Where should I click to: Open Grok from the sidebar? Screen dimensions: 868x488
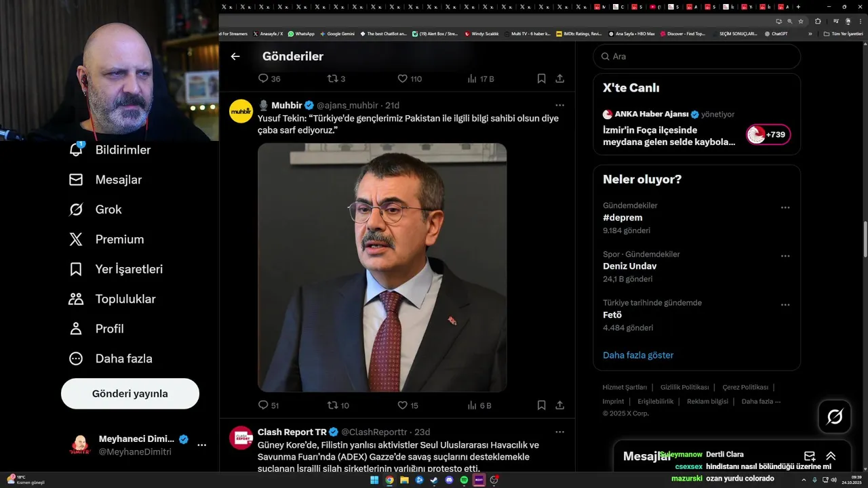(96, 209)
